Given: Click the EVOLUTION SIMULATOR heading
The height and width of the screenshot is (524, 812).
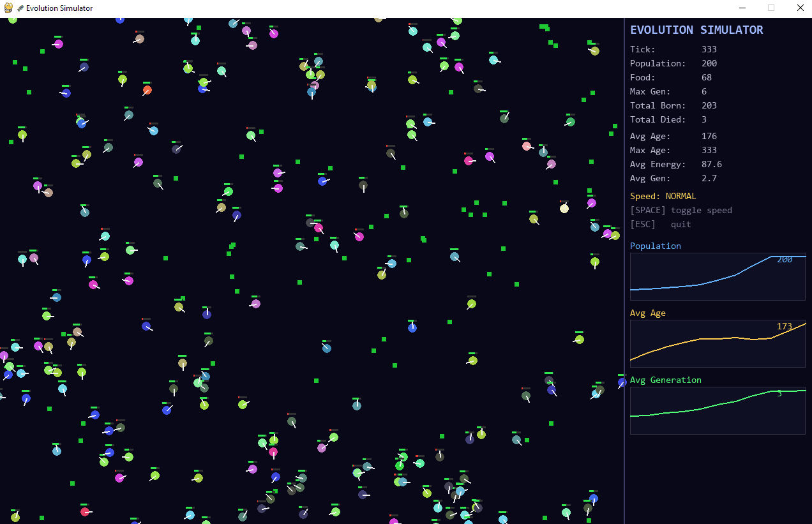Looking at the screenshot, I should click(x=696, y=30).
